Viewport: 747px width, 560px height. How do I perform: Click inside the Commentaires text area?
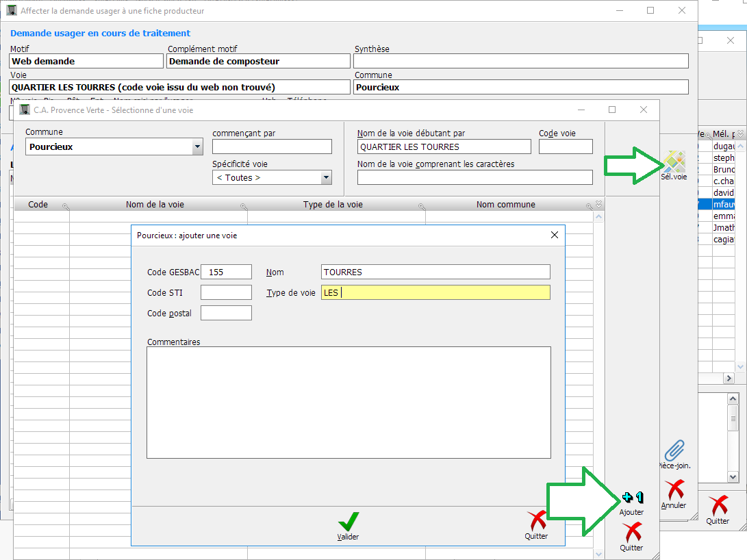[349, 402]
